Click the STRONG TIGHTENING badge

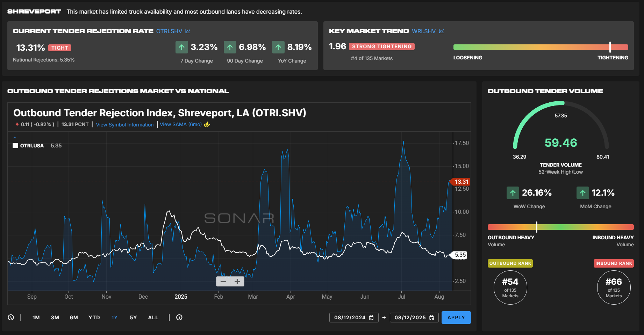coord(382,46)
